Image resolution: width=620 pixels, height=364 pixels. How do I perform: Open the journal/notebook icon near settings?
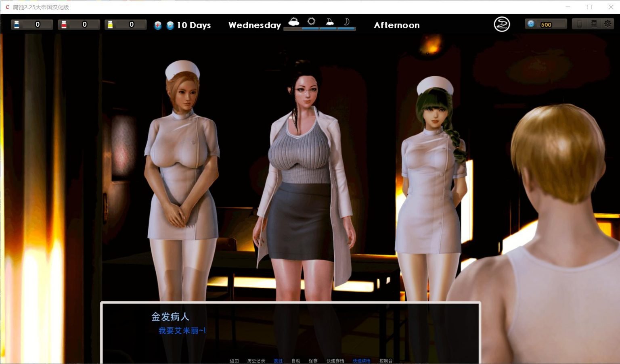click(x=593, y=23)
